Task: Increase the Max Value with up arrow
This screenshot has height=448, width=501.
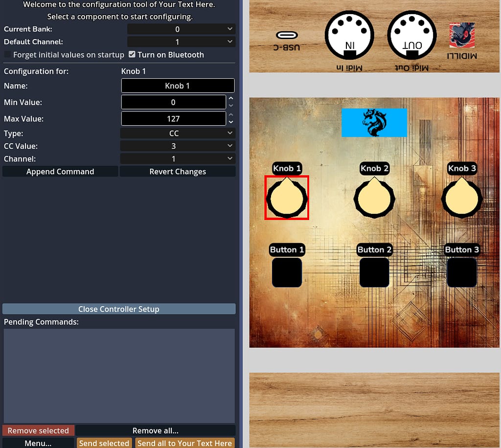Action: tap(231, 115)
